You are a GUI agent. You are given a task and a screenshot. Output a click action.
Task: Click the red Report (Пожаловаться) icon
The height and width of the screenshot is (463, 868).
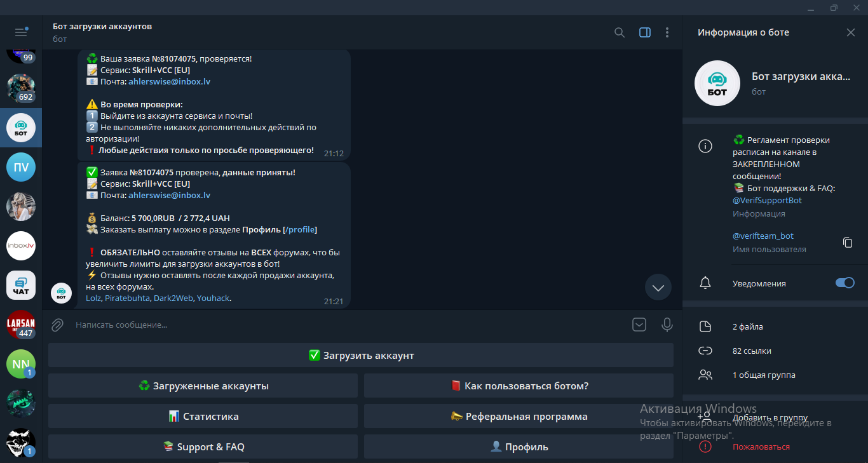tap(705, 446)
